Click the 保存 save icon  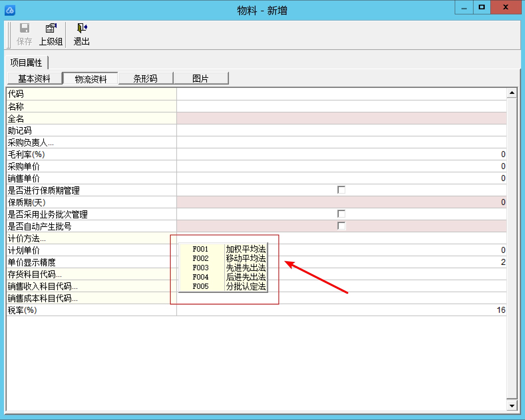pos(25,35)
